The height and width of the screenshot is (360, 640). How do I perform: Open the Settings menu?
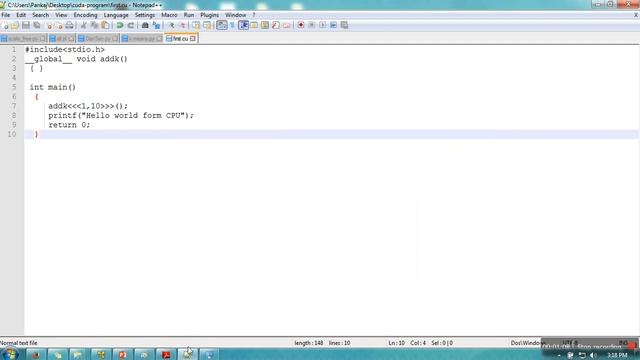pyautogui.click(x=144, y=15)
